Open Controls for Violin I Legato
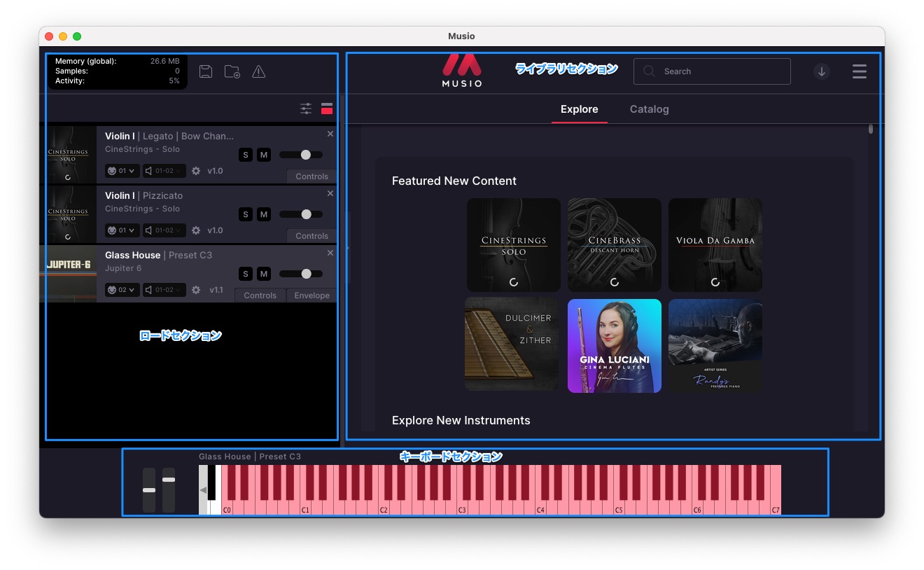 point(311,176)
